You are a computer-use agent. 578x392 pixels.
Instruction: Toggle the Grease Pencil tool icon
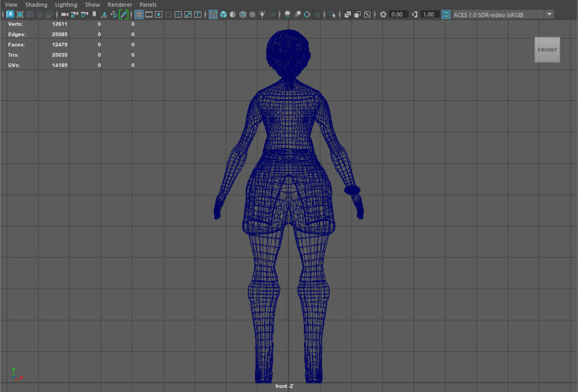pyautogui.click(x=124, y=14)
